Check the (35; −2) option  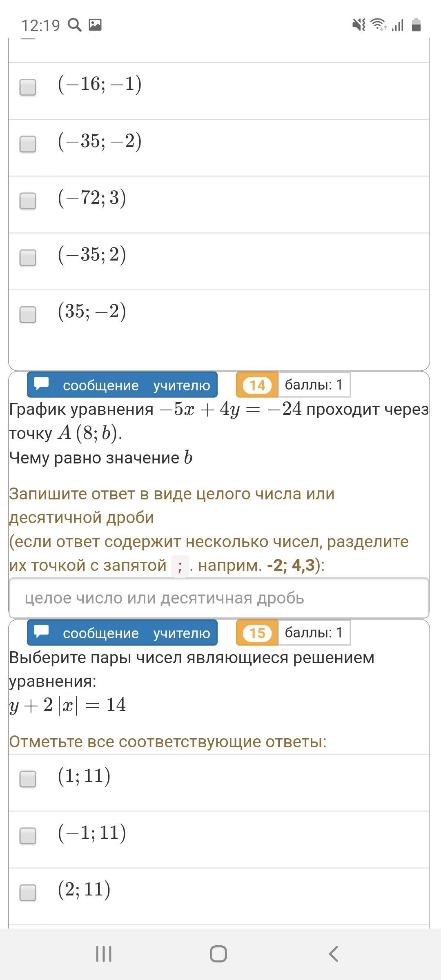(x=28, y=314)
